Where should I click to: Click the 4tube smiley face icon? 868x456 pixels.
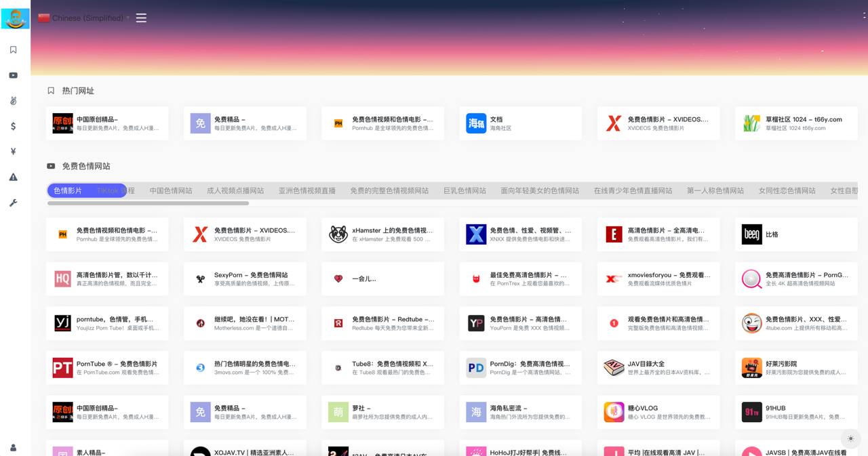pyautogui.click(x=751, y=323)
